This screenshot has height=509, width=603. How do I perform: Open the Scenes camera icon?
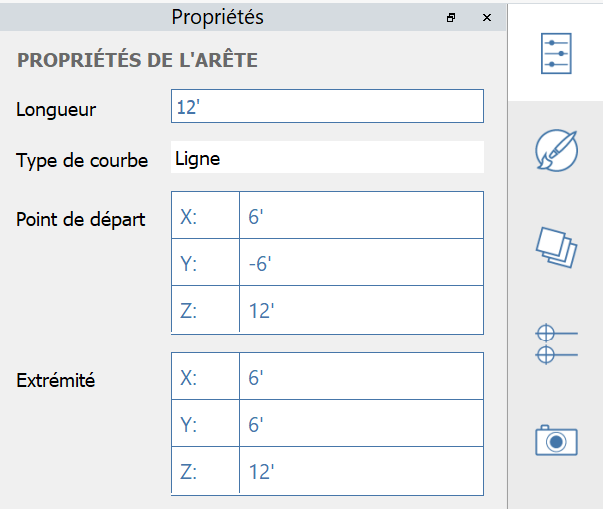click(556, 440)
